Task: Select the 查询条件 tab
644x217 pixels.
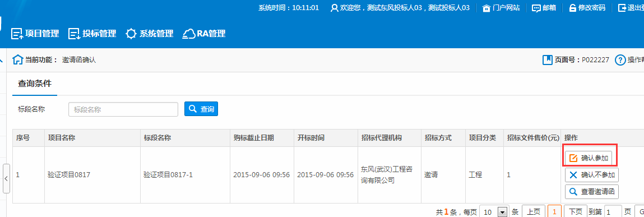Action: 35,84
